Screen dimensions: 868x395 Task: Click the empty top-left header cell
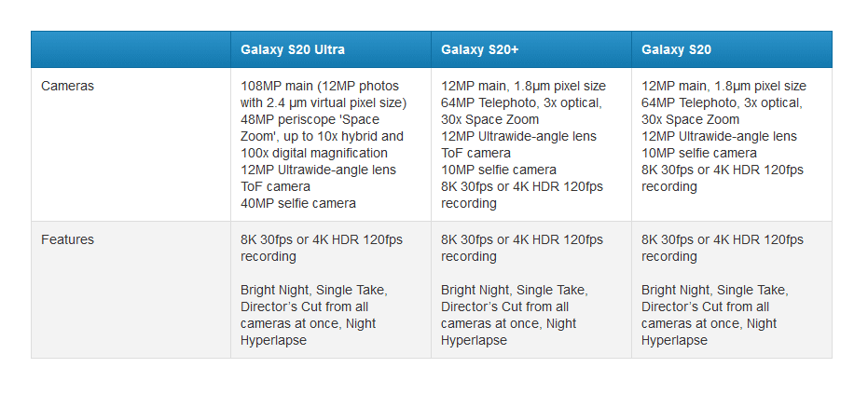coord(131,49)
